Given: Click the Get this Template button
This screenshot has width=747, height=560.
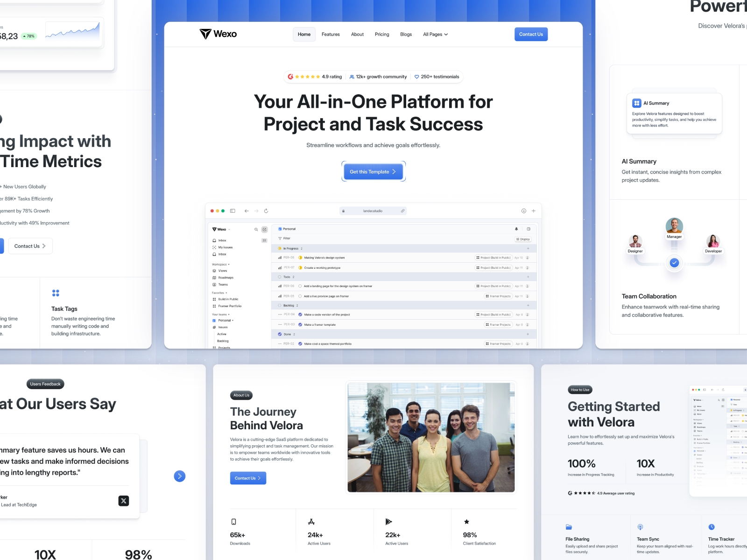Looking at the screenshot, I should click(x=373, y=171).
